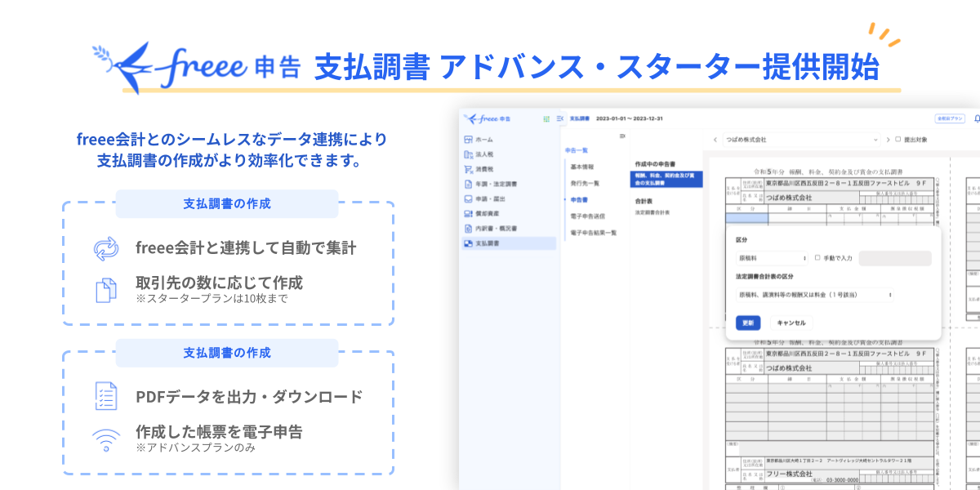Click the キャンセル button
This screenshot has width=980, height=490.
[x=791, y=323]
